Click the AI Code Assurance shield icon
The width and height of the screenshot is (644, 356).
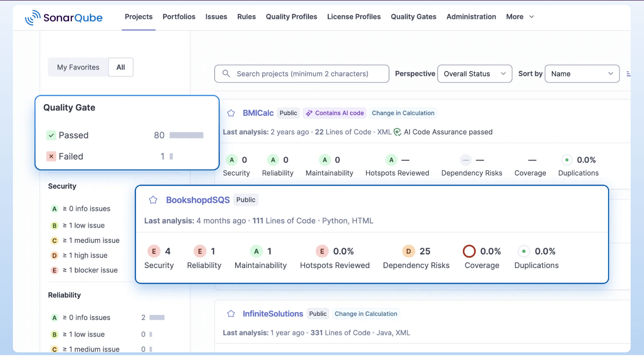pos(397,132)
